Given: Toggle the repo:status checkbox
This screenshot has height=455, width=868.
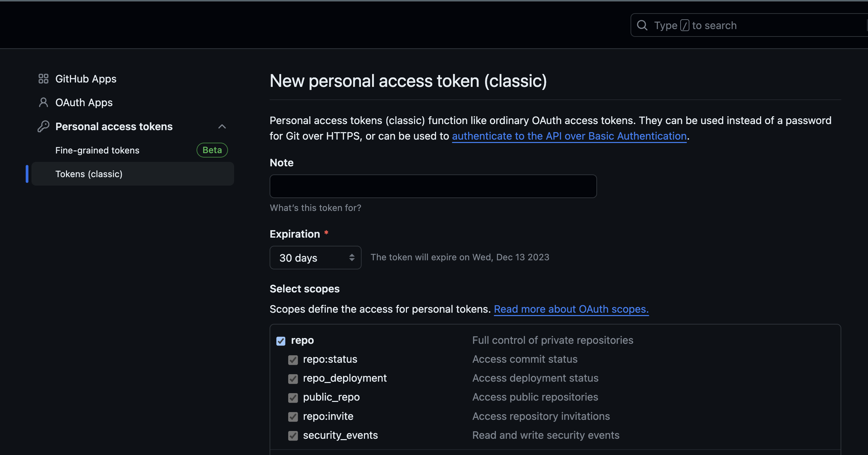Looking at the screenshot, I should pyautogui.click(x=293, y=360).
